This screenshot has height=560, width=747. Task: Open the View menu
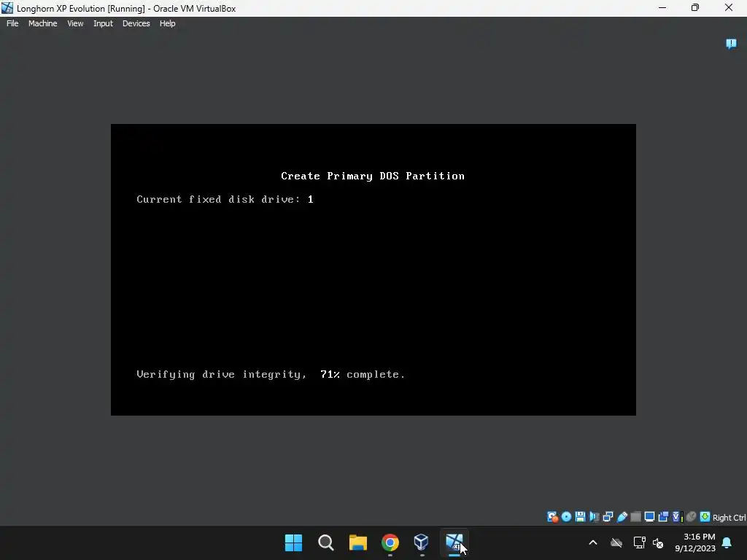coord(75,23)
